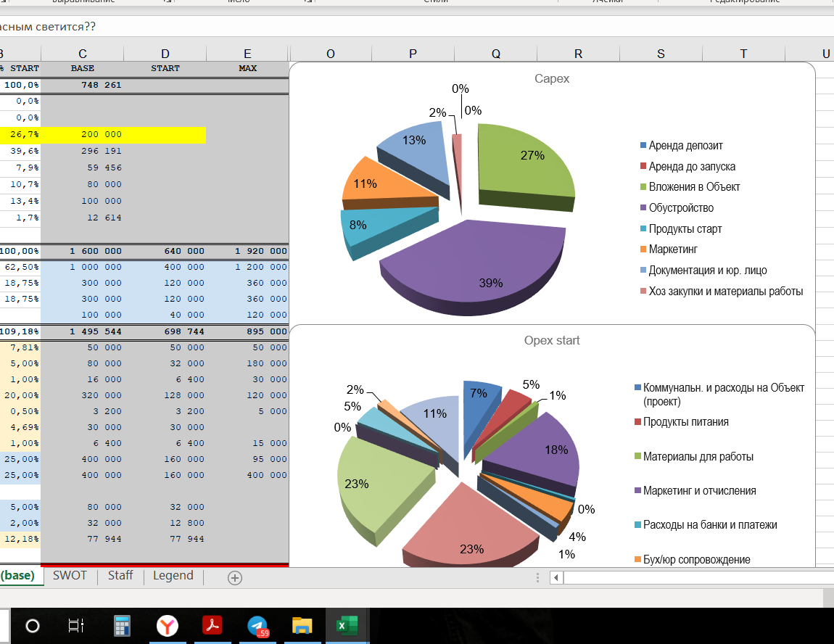Select cell with value 895 000
Viewport: 834px width, 644px height.
(247, 331)
